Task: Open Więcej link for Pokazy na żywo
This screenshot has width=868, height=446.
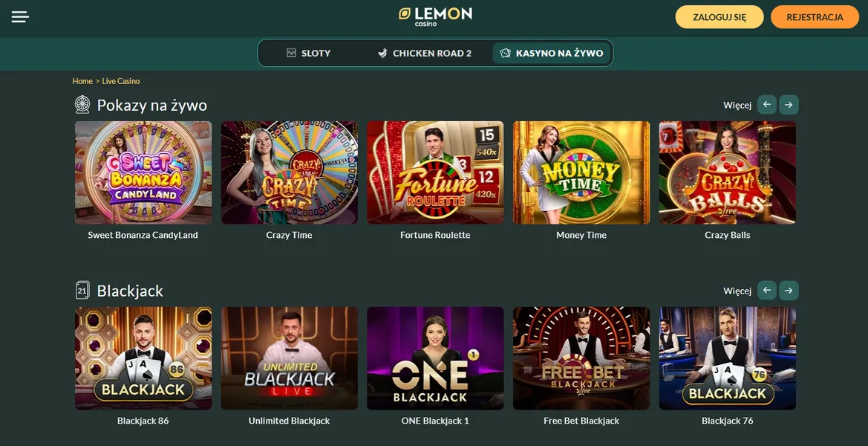Action: coord(737,106)
